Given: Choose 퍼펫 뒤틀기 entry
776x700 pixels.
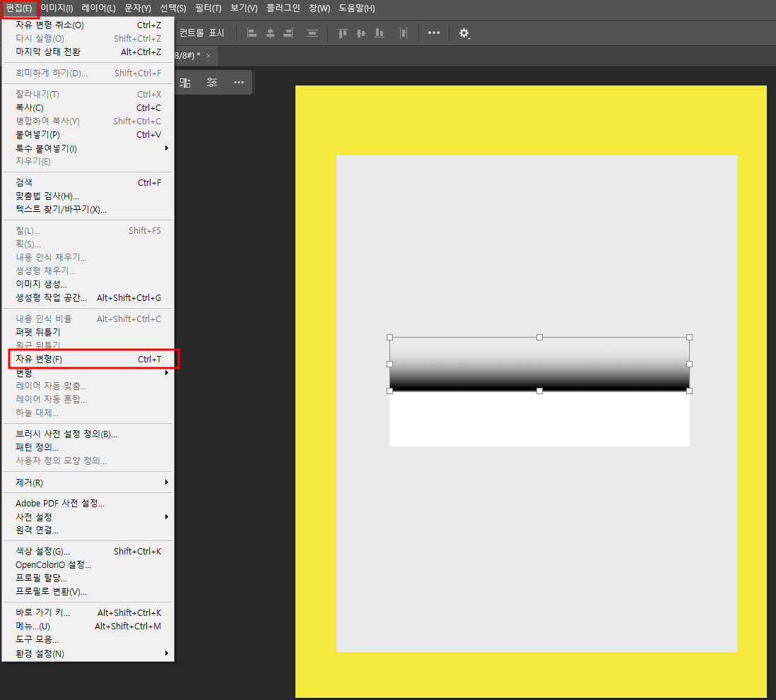Looking at the screenshot, I should point(88,332).
